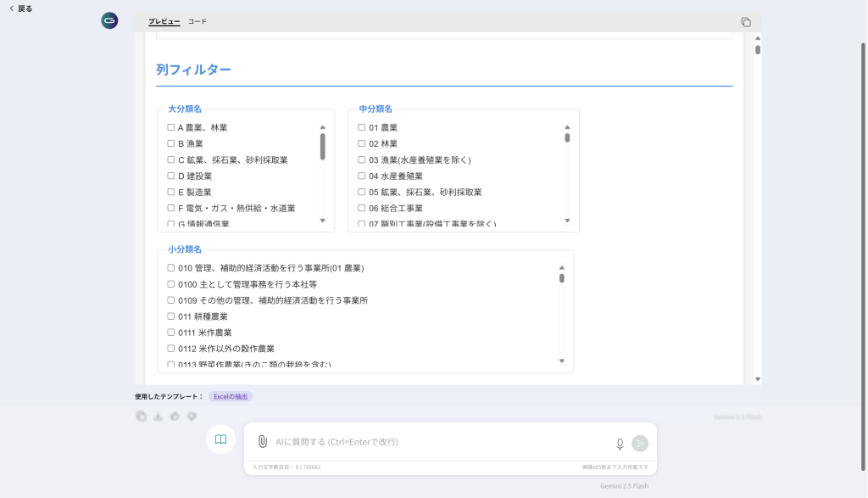Activate the microphone voice input icon
Viewport: 868px width, 498px height.
(x=620, y=443)
